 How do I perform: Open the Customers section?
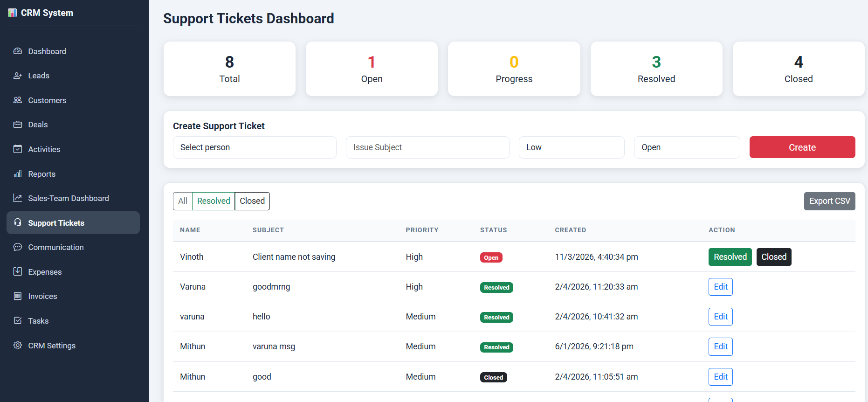(73, 100)
